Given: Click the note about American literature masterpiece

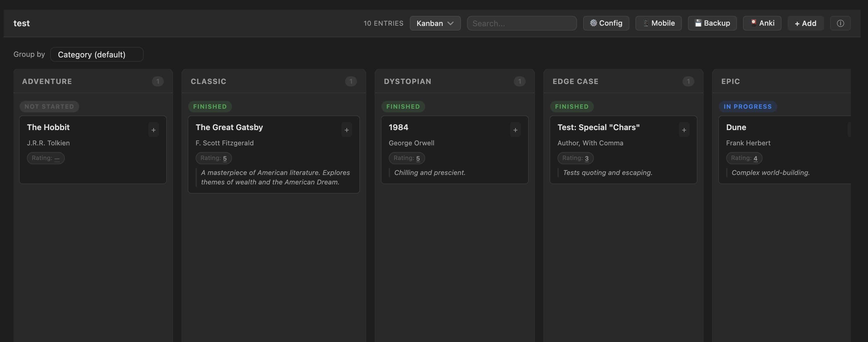Looking at the screenshot, I should [x=275, y=177].
